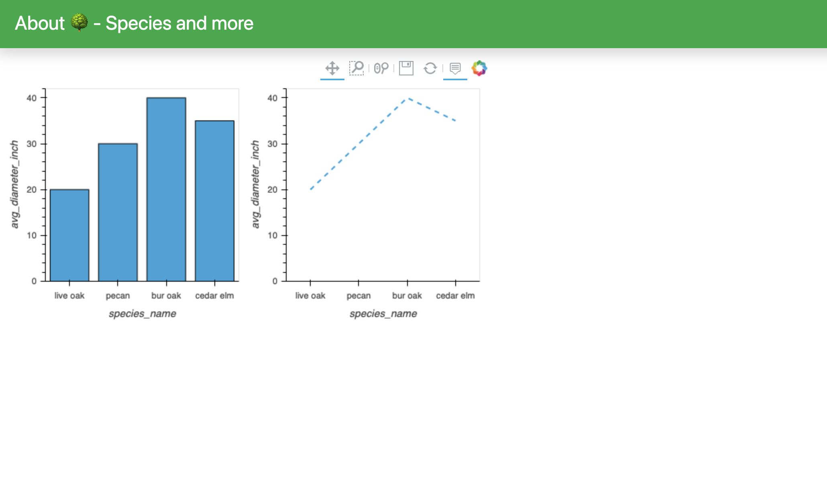
Task: Click the Reset plot icon
Action: [x=430, y=68]
